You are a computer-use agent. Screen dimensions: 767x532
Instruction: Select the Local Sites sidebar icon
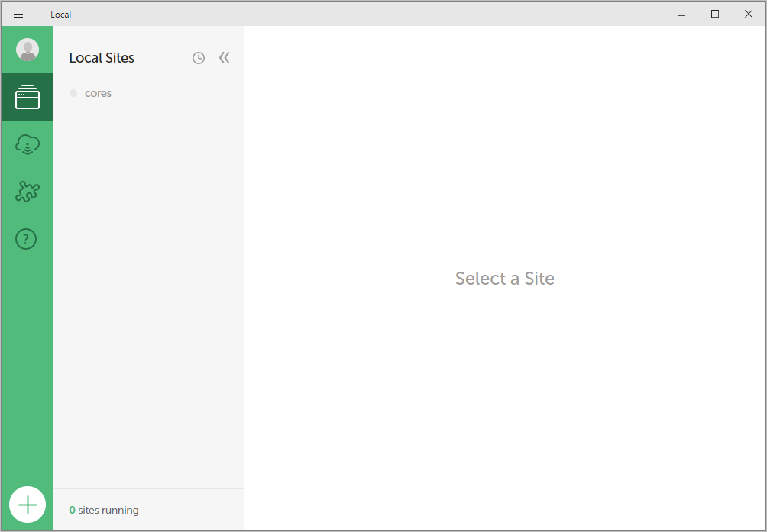click(x=28, y=97)
